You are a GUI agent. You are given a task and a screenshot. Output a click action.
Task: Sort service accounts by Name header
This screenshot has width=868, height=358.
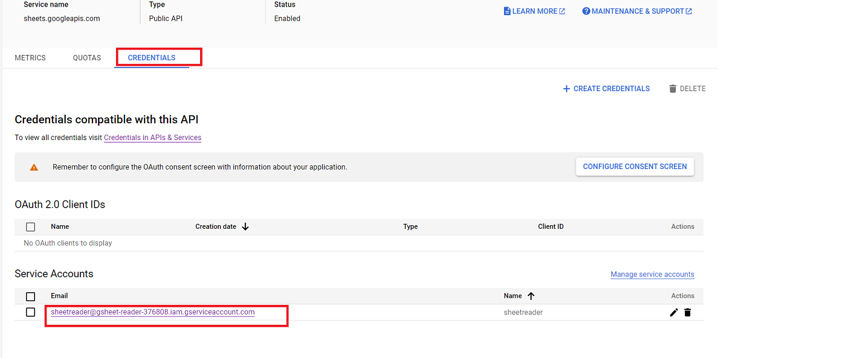pos(513,296)
